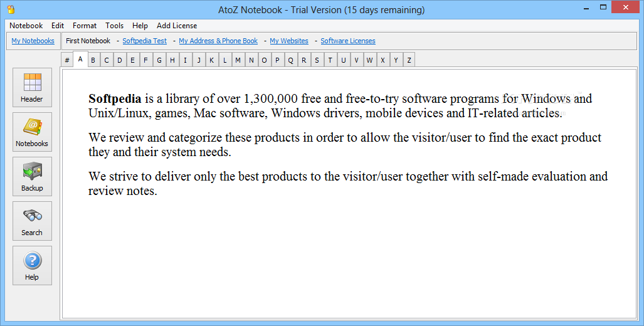
Task: Switch to the E tab
Action: pos(133,60)
